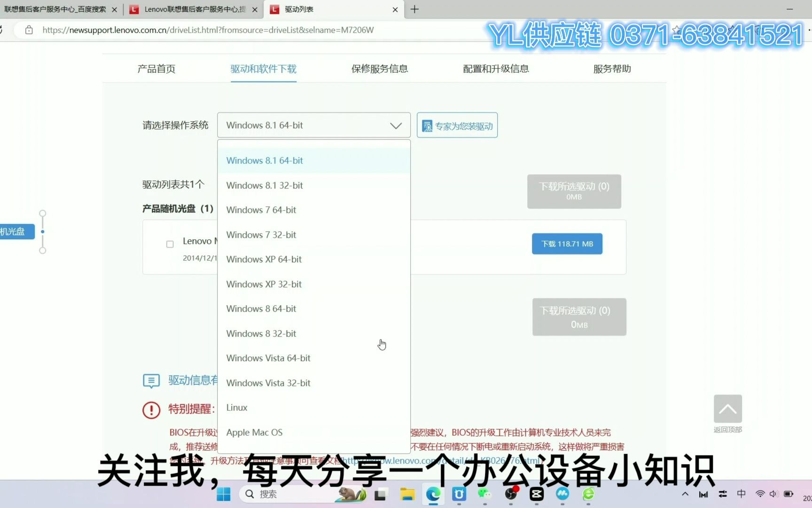The height and width of the screenshot is (508, 812).
Task: Click the 下载 118.71 MB button
Action: tap(567, 244)
